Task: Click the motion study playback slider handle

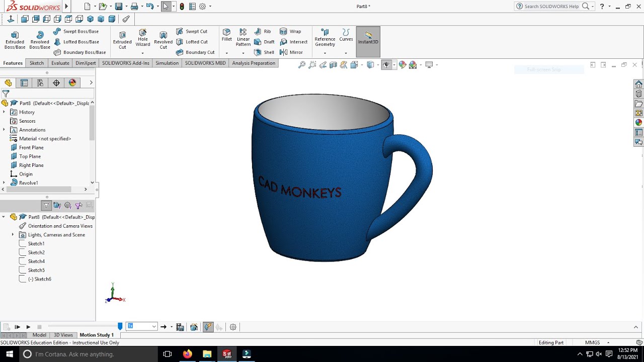Action: pos(120,326)
